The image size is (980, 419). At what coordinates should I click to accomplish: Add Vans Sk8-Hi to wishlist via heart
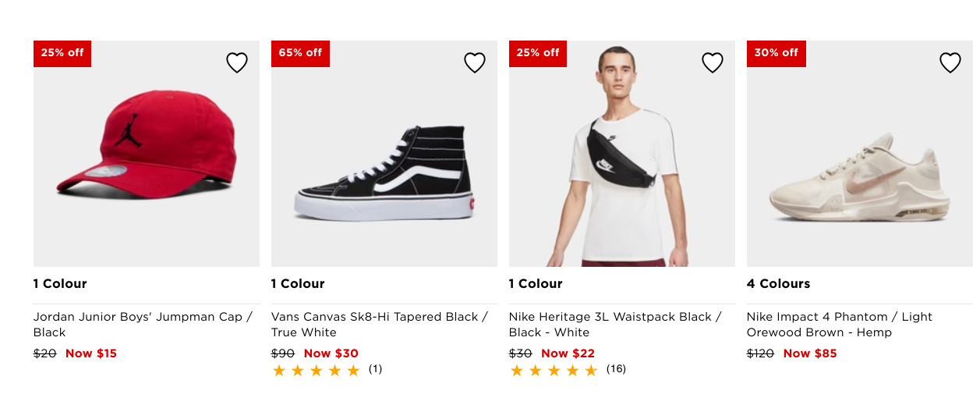pyautogui.click(x=475, y=62)
